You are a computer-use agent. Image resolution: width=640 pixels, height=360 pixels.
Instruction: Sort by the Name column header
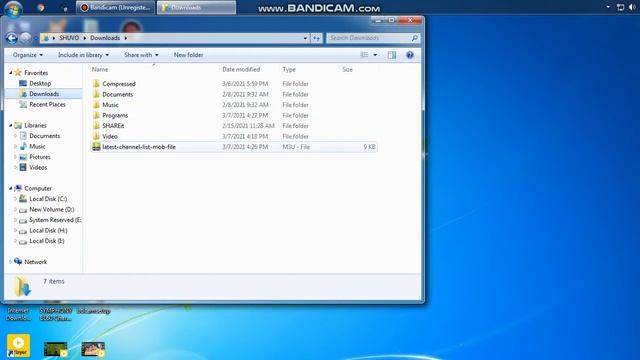pos(100,69)
